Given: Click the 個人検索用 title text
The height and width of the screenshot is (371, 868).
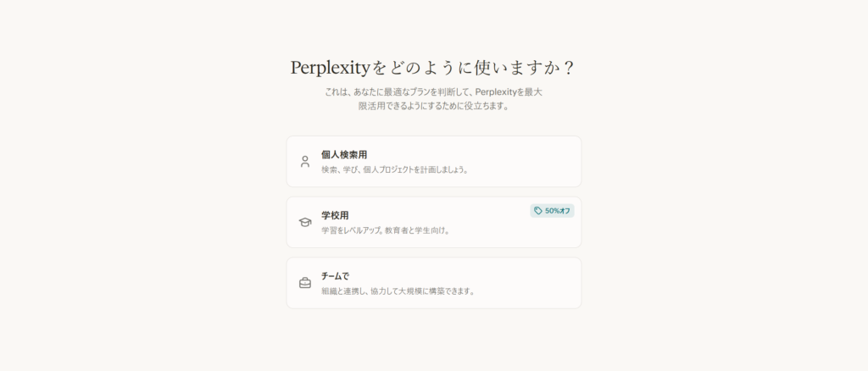Looking at the screenshot, I should coord(344,154).
